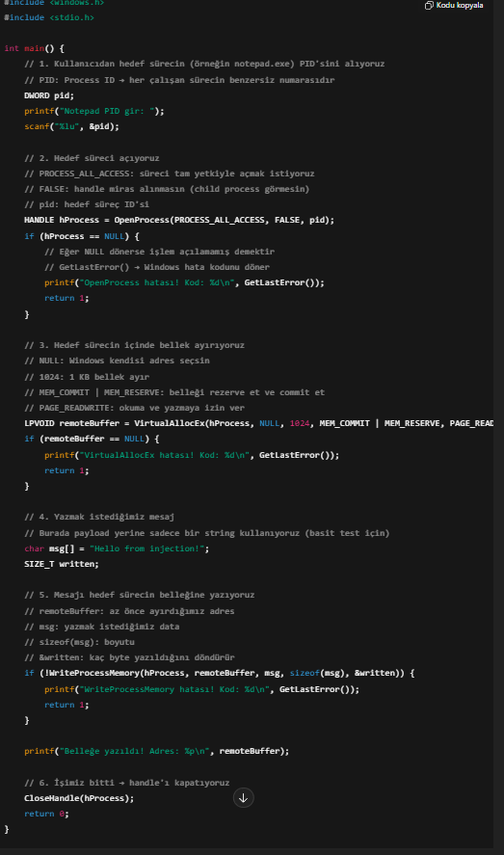Click the comment starting '// PROCESS_ALL_ACCESS:'
The width and height of the screenshot is (504, 855).
click(x=170, y=174)
